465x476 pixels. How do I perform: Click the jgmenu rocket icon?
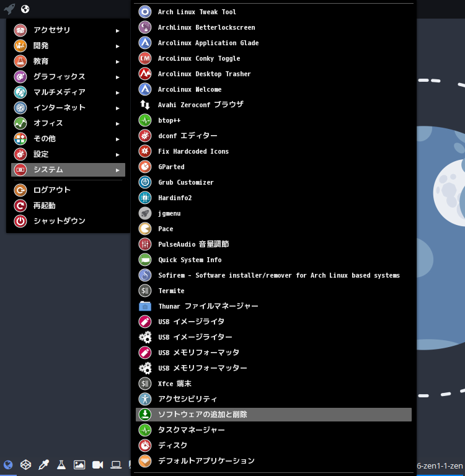(145, 213)
